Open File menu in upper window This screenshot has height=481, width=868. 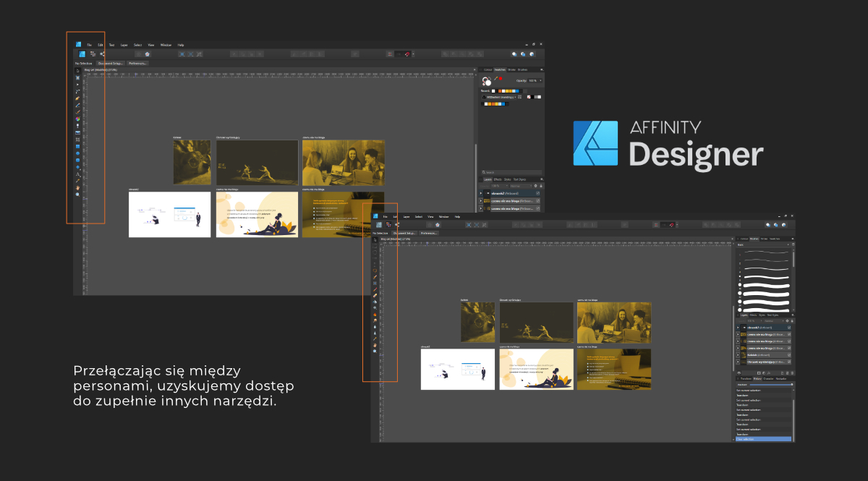pyautogui.click(x=90, y=45)
